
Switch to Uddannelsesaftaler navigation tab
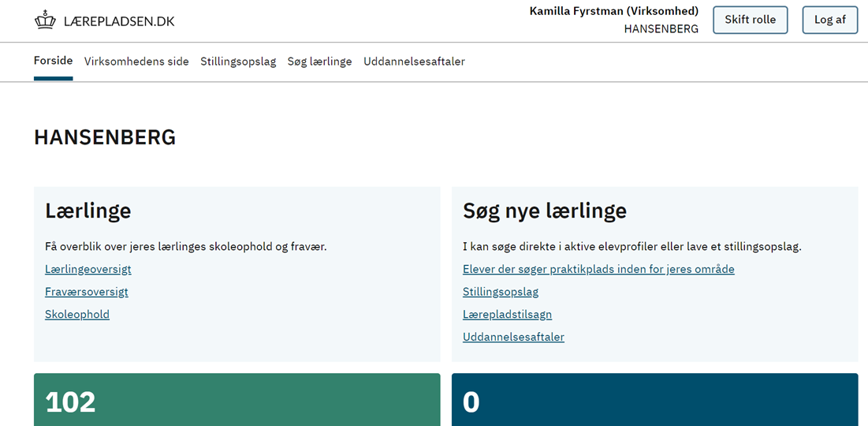pos(414,62)
